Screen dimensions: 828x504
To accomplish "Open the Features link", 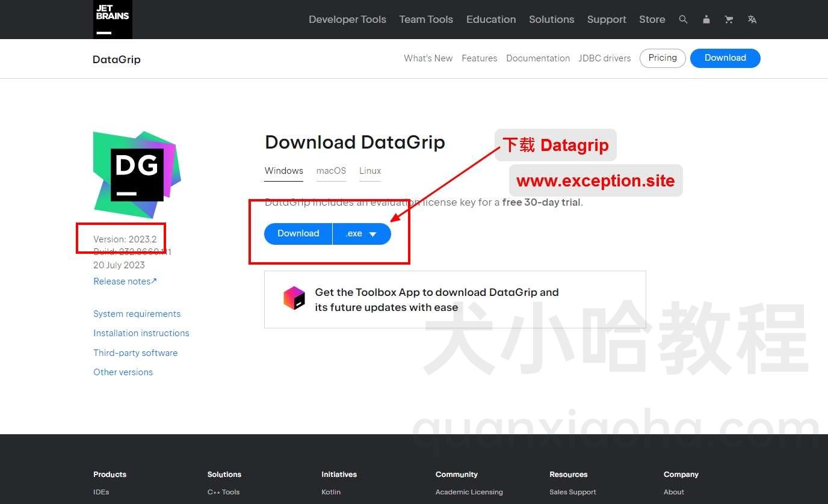I will pyautogui.click(x=480, y=58).
